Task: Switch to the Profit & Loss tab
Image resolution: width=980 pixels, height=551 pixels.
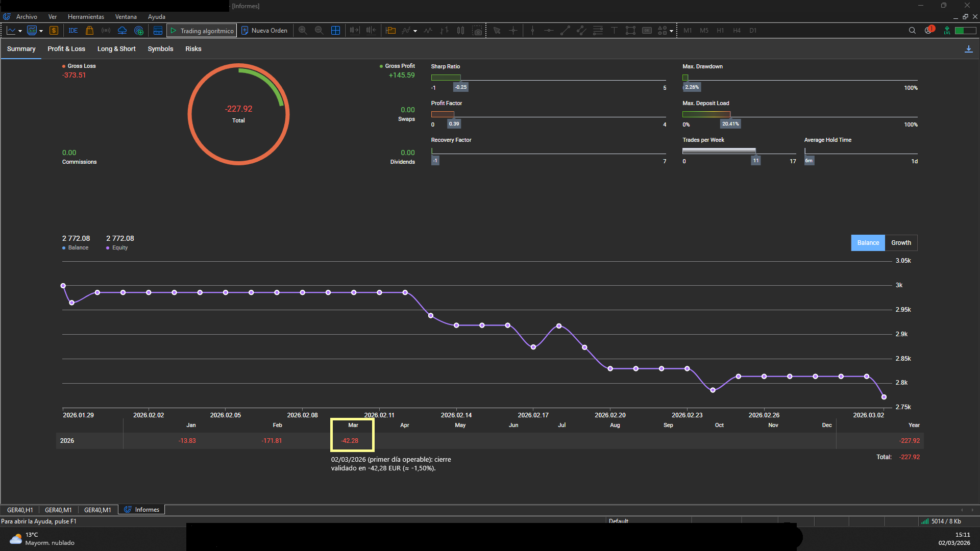Action: click(x=66, y=49)
